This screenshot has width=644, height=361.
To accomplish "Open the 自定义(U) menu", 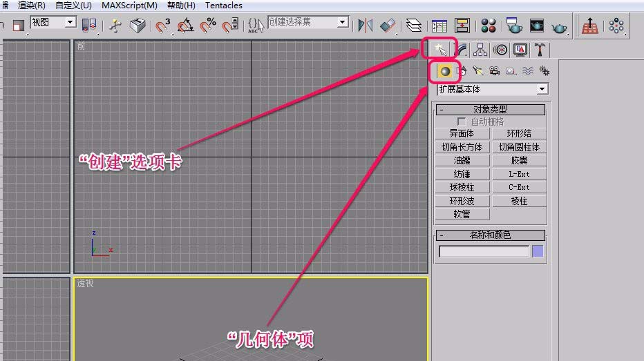I will pos(73,6).
